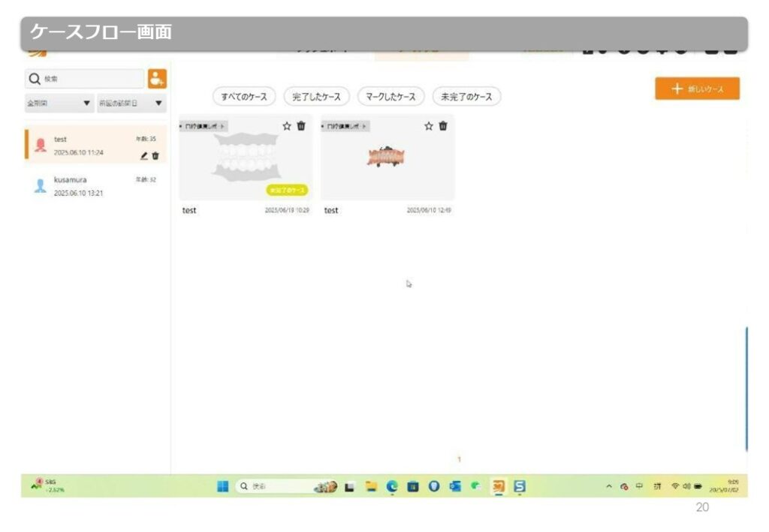The image size is (769, 532).
Task: Open File Explorer from the taskbar
Action: click(x=370, y=486)
